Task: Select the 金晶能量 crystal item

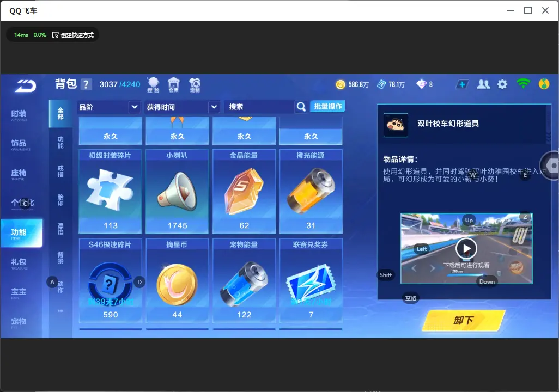Action: pos(244,191)
